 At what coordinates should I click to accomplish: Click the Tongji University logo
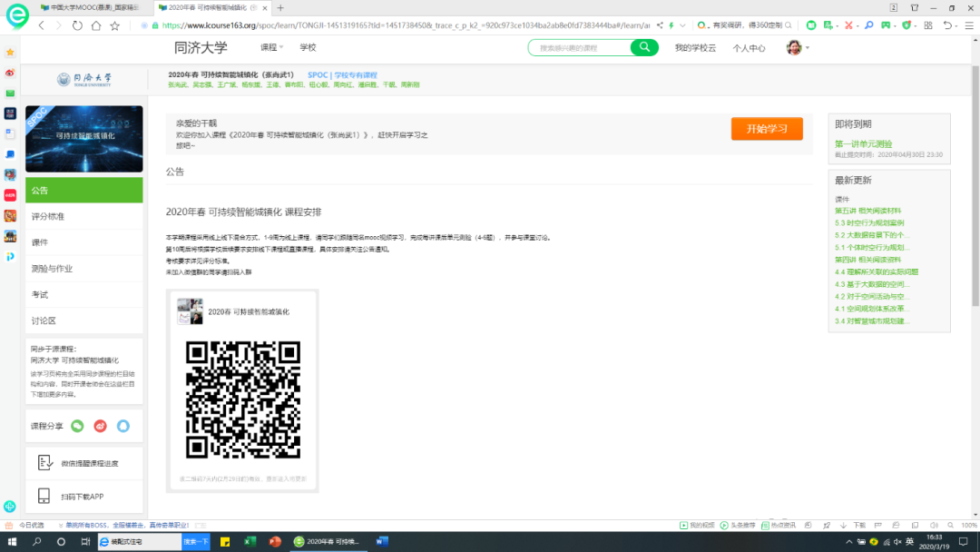(83, 79)
